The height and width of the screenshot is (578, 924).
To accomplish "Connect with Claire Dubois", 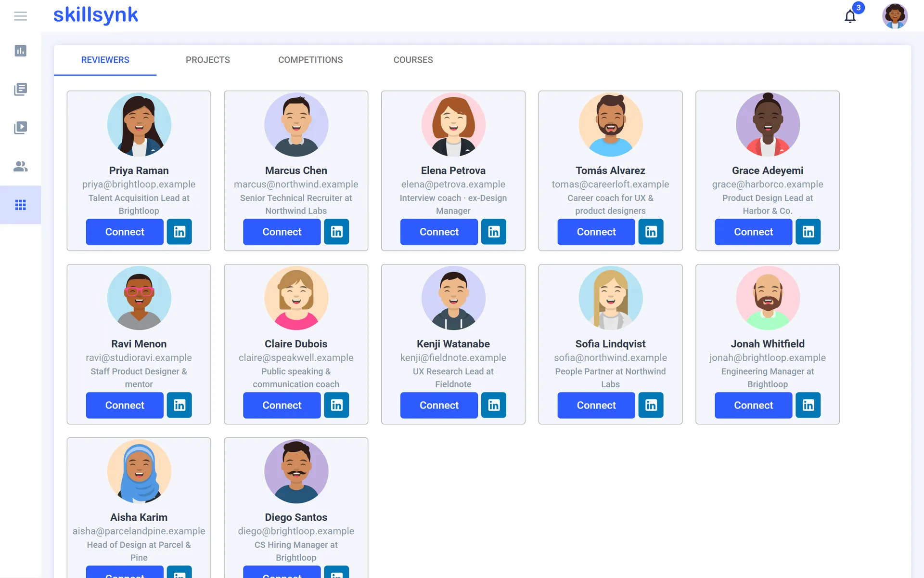I will tap(282, 405).
